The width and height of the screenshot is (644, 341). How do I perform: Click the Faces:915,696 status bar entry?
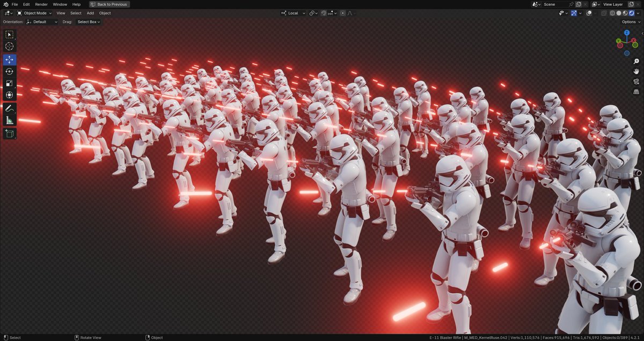point(557,338)
